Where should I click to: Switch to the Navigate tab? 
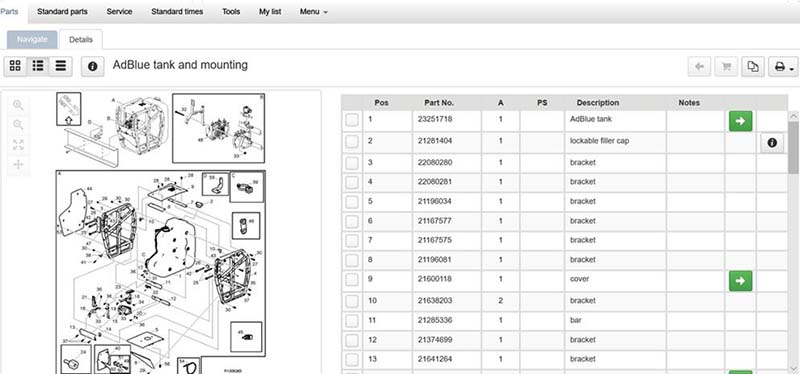[x=32, y=39]
